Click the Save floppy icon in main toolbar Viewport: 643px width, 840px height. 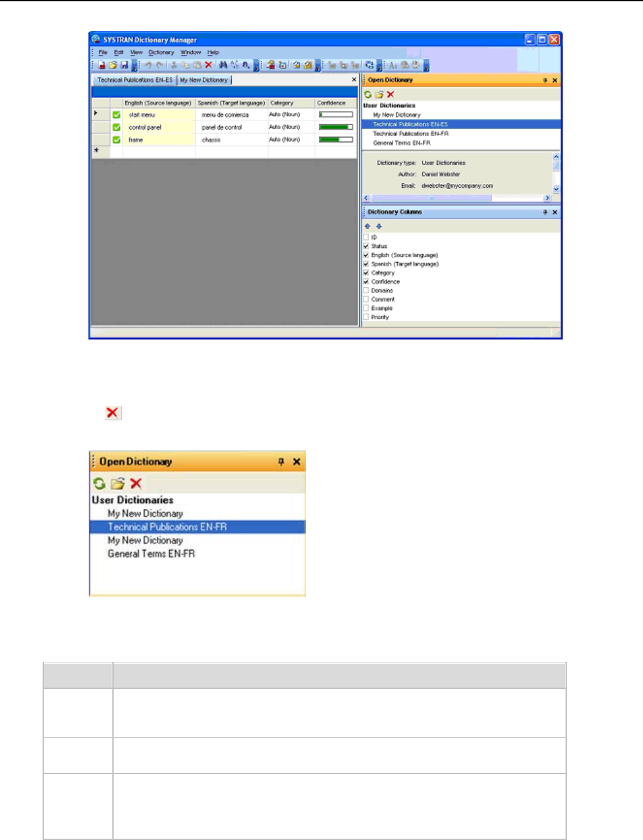point(124,65)
